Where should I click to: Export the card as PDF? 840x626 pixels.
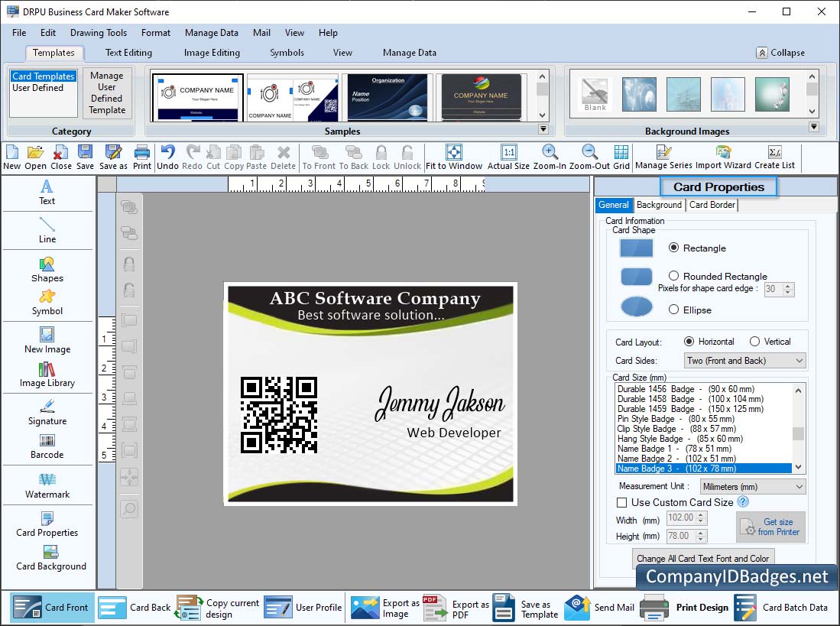coord(456,608)
